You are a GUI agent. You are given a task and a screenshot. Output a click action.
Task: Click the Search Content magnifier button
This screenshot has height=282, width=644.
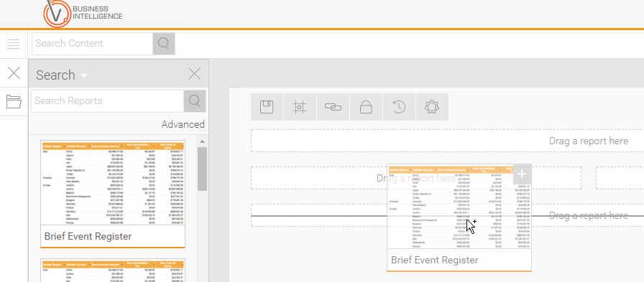click(164, 44)
